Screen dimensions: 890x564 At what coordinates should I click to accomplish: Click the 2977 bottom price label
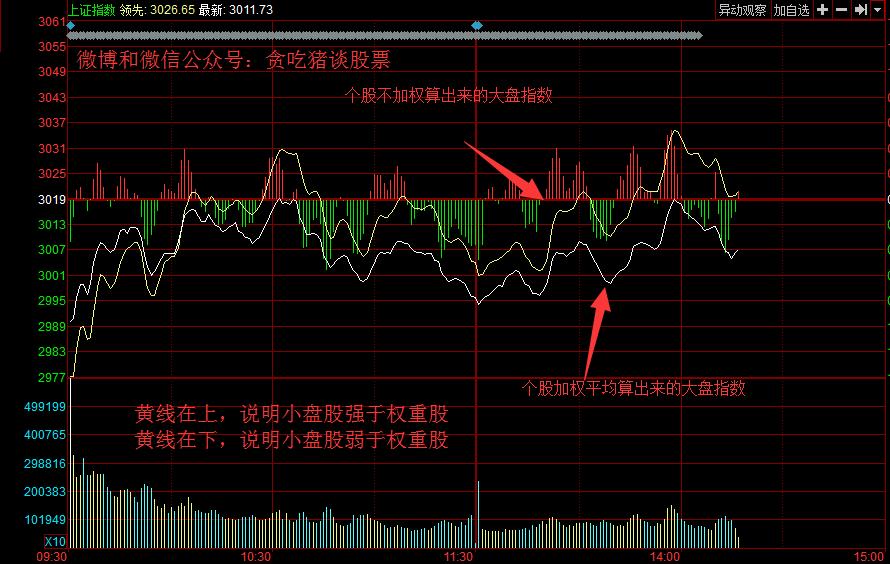click(52, 377)
